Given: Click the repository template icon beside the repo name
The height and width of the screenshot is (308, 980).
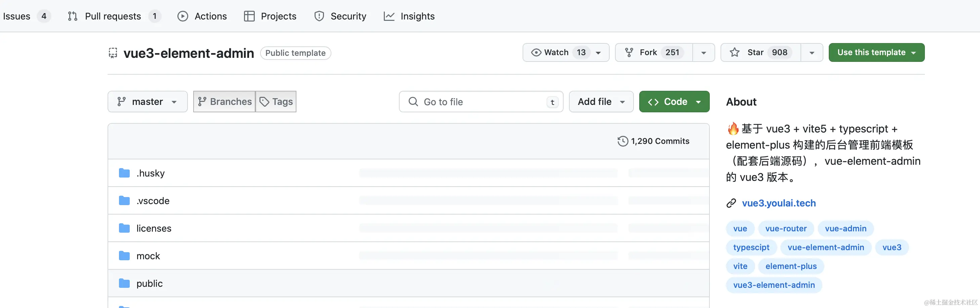Looking at the screenshot, I should tap(113, 53).
